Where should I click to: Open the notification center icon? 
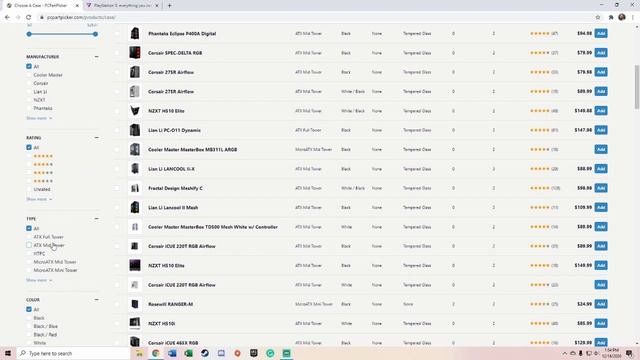(629, 353)
